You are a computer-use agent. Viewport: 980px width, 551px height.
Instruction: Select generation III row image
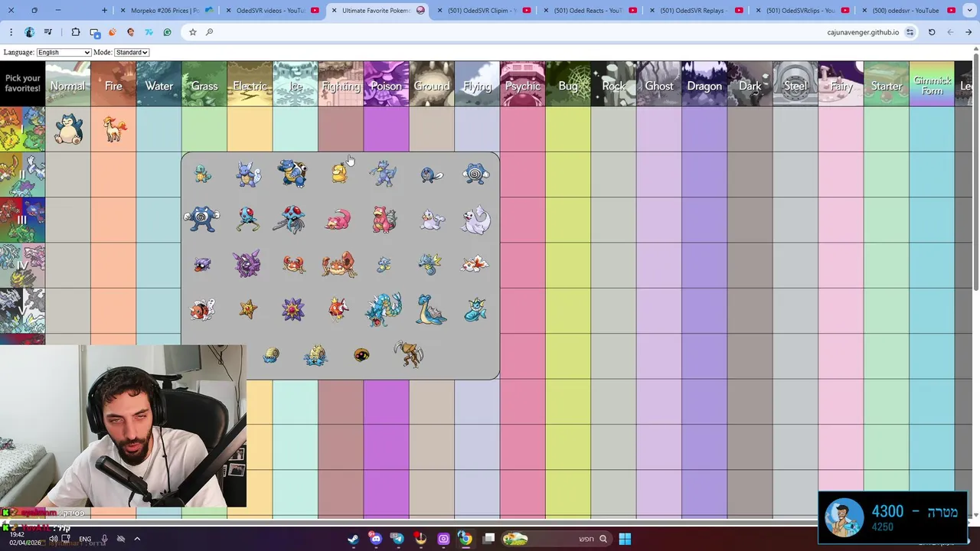[x=22, y=220]
